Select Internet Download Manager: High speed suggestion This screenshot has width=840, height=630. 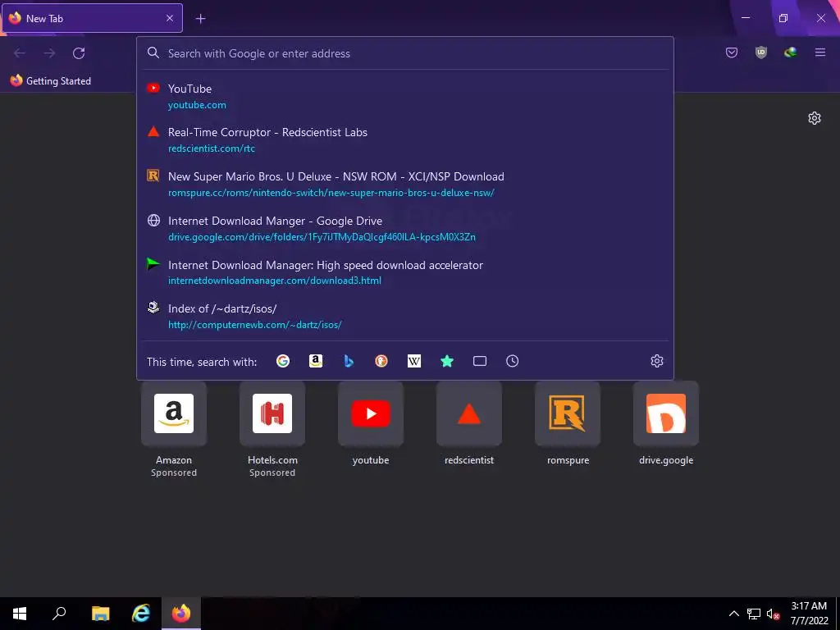pyautogui.click(x=405, y=272)
